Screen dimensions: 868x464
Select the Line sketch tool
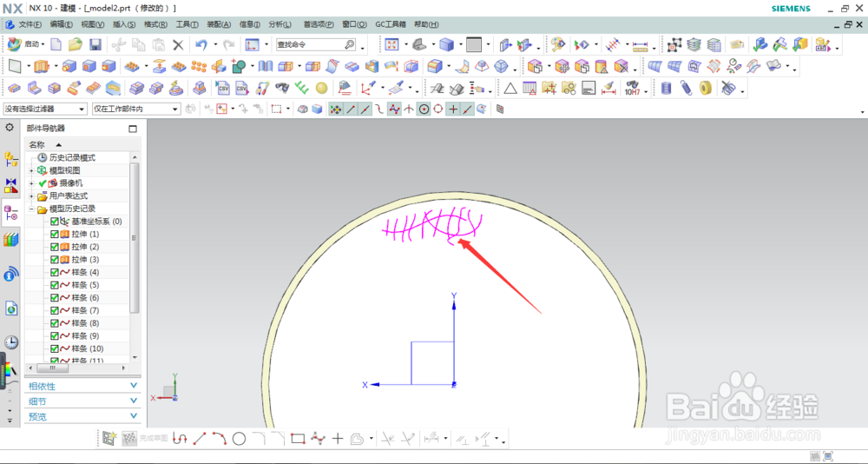(x=200, y=439)
